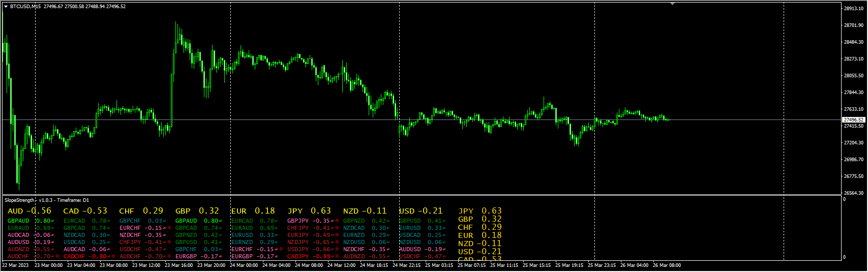
Task: Click the gray chart shift triangle marker
Action: [672, 4]
